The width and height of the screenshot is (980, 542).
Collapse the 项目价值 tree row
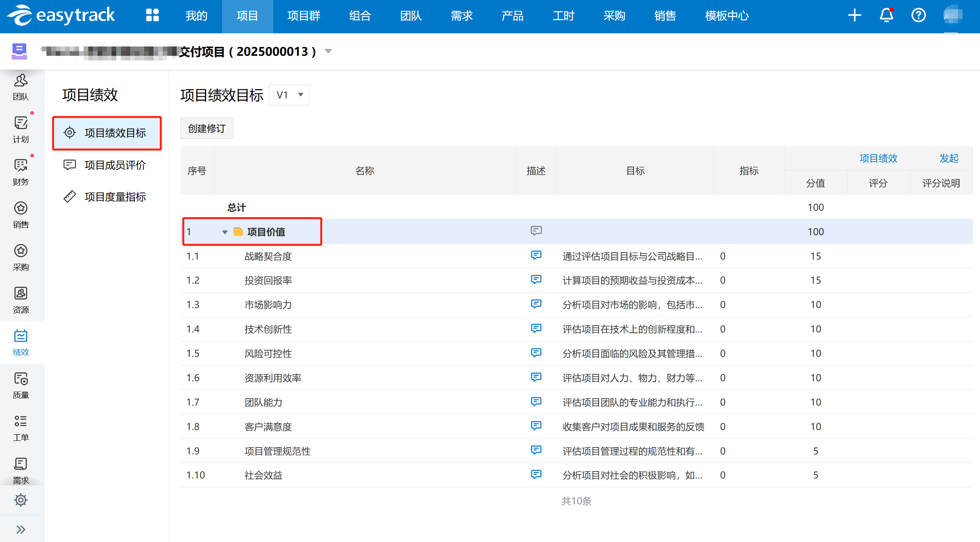(x=225, y=232)
